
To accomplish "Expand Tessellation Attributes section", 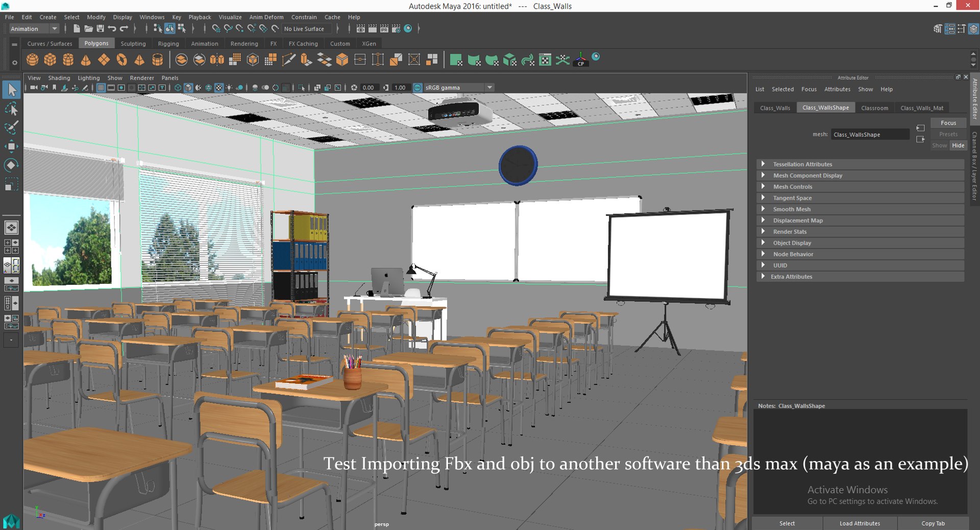I will click(860, 164).
